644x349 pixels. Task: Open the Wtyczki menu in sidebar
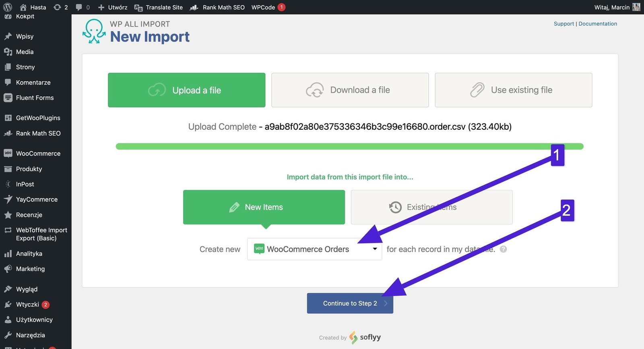[27, 305]
